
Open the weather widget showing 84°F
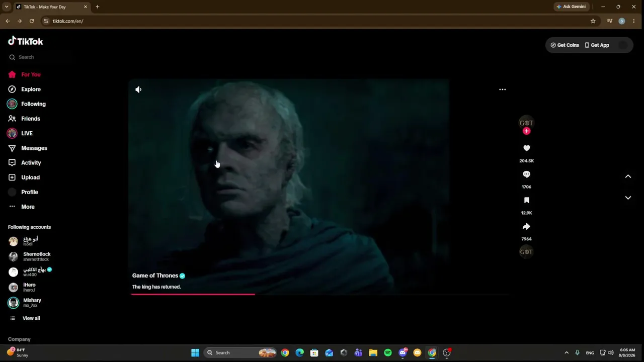(x=18, y=352)
